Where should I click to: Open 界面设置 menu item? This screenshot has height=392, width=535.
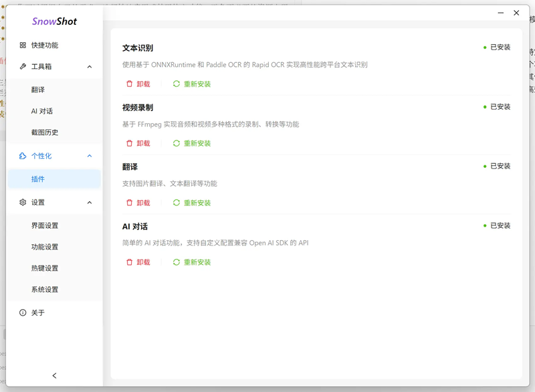54,225
